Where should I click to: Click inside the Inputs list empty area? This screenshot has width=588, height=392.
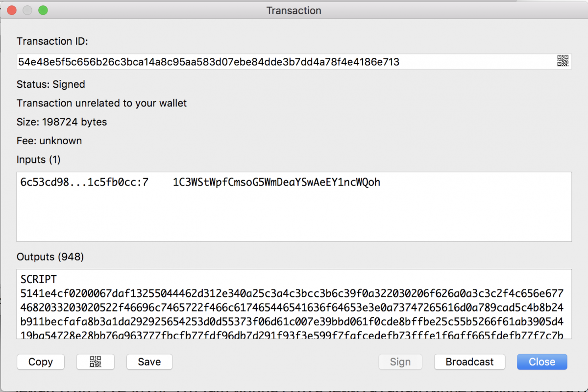(294, 216)
